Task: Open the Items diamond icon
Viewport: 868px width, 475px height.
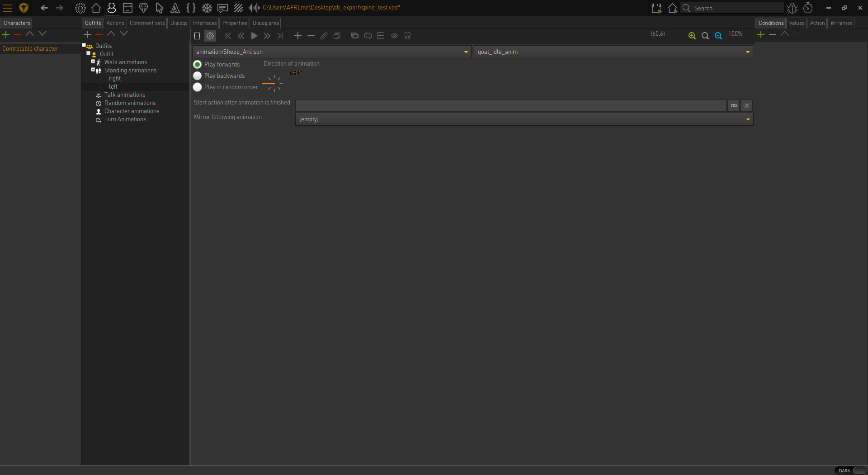Action: 143,8
